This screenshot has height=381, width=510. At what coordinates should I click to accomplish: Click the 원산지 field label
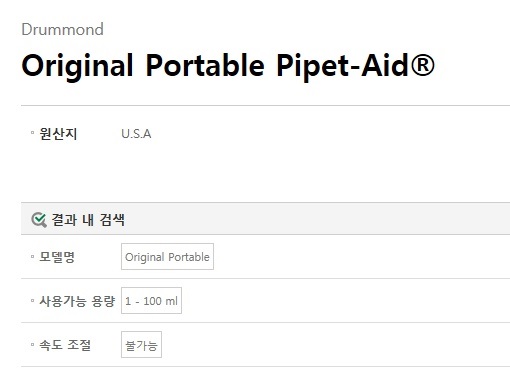click(58, 134)
